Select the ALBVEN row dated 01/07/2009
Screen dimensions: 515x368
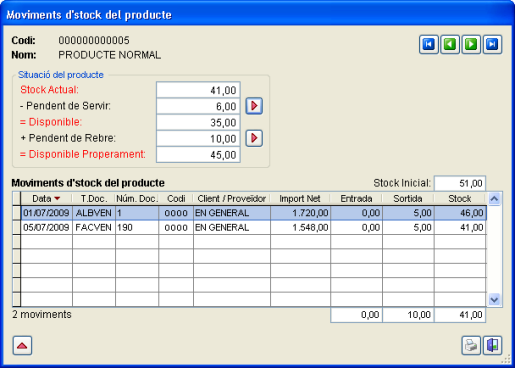(253, 213)
